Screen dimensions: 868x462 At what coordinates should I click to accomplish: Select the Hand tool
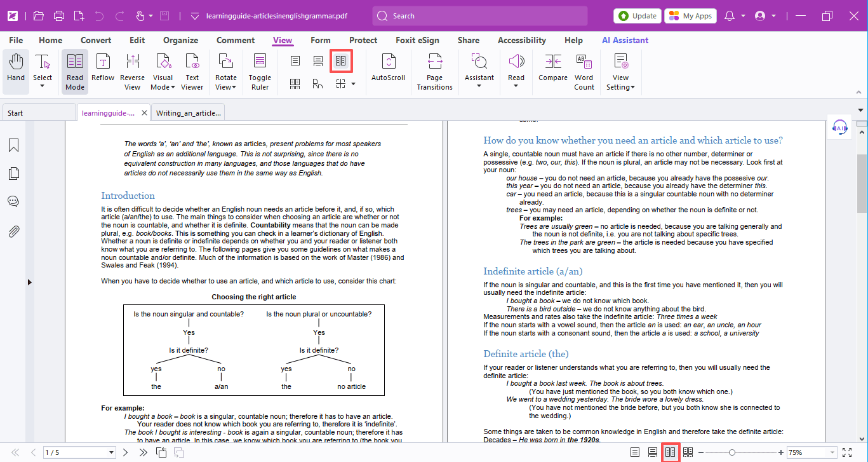16,71
